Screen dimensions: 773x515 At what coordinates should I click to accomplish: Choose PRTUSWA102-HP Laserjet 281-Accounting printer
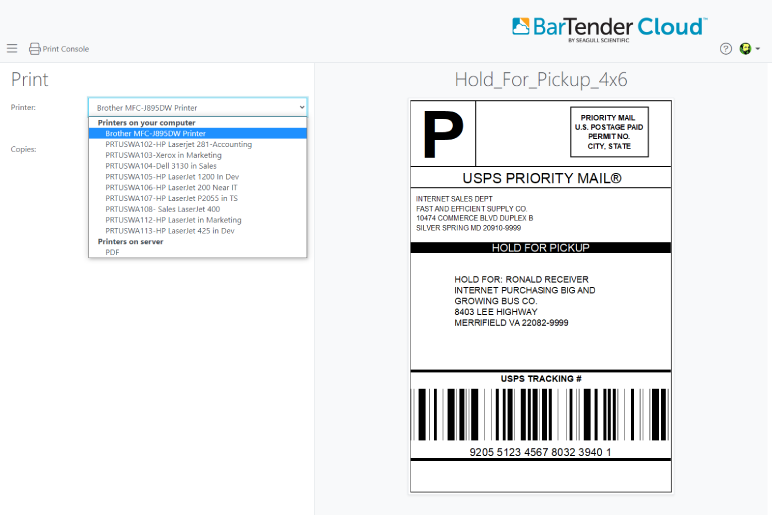tap(198, 144)
